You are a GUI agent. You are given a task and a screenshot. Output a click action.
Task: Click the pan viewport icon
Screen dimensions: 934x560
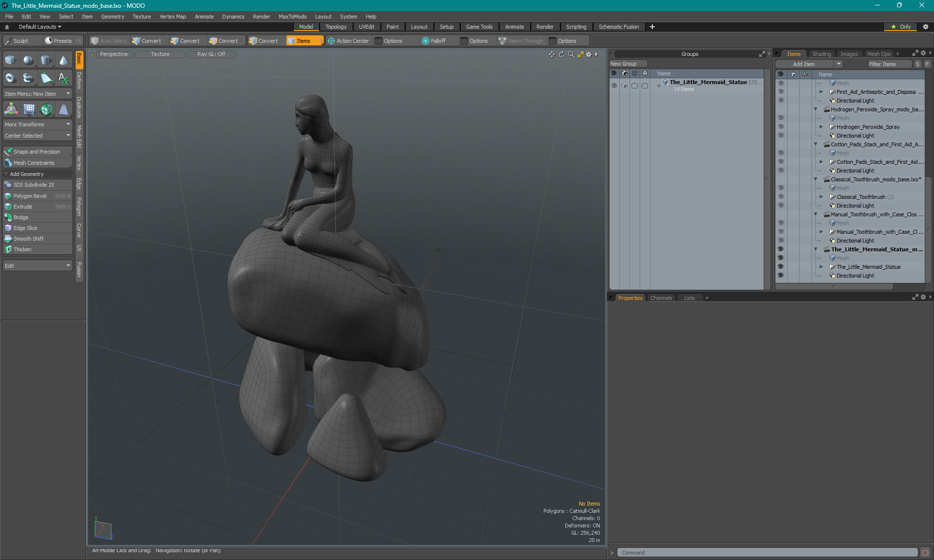pos(552,54)
